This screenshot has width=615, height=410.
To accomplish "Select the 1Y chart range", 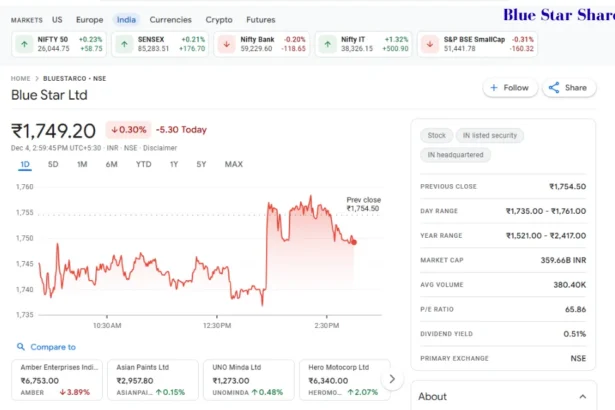I will point(174,164).
